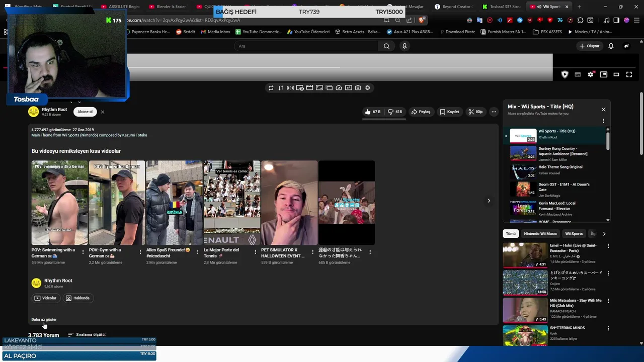Toggle miniplayer mode in the player

point(603,74)
